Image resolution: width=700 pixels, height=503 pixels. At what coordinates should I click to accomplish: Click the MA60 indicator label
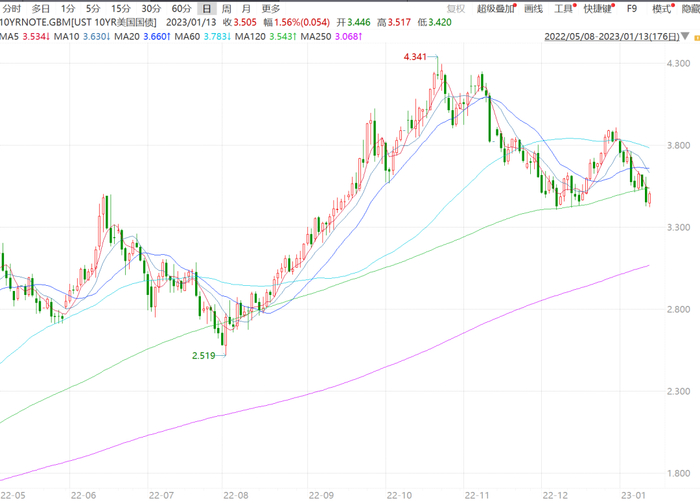point(187,37)
